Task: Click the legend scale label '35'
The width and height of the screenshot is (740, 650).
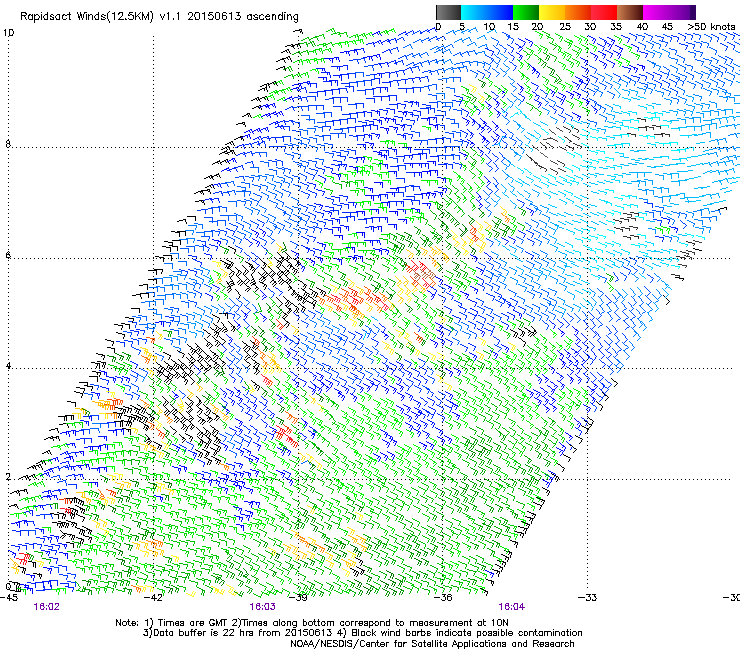Action: click(x=616, y=27)
